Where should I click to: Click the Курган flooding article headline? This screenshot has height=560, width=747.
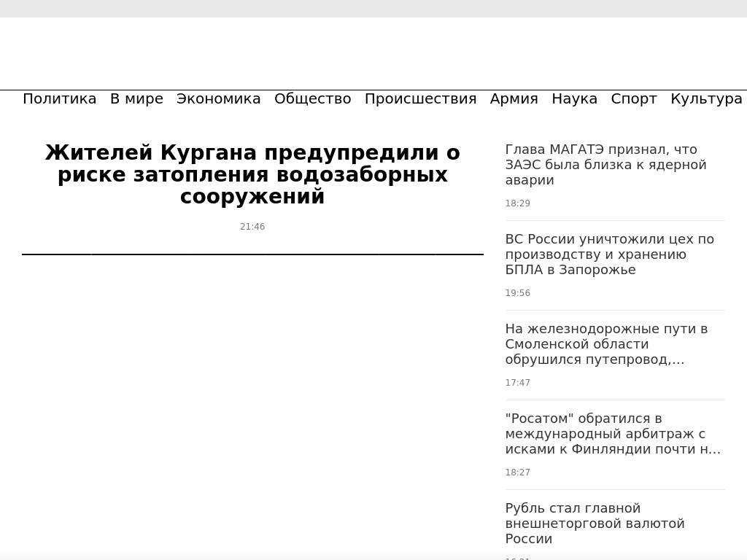coord(252,175)
